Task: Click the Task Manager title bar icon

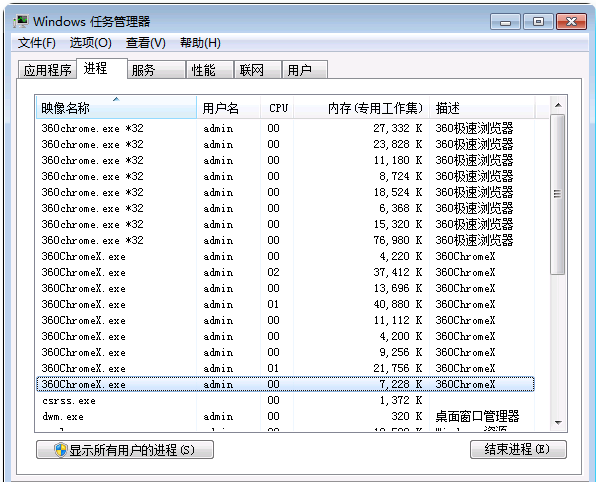Action: click(x=21, y=21)
